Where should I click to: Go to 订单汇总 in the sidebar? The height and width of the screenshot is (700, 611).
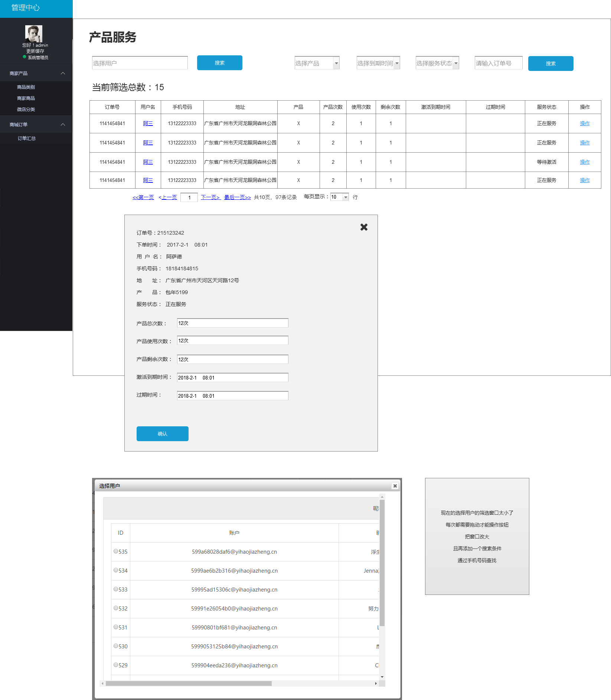[27, 139]
